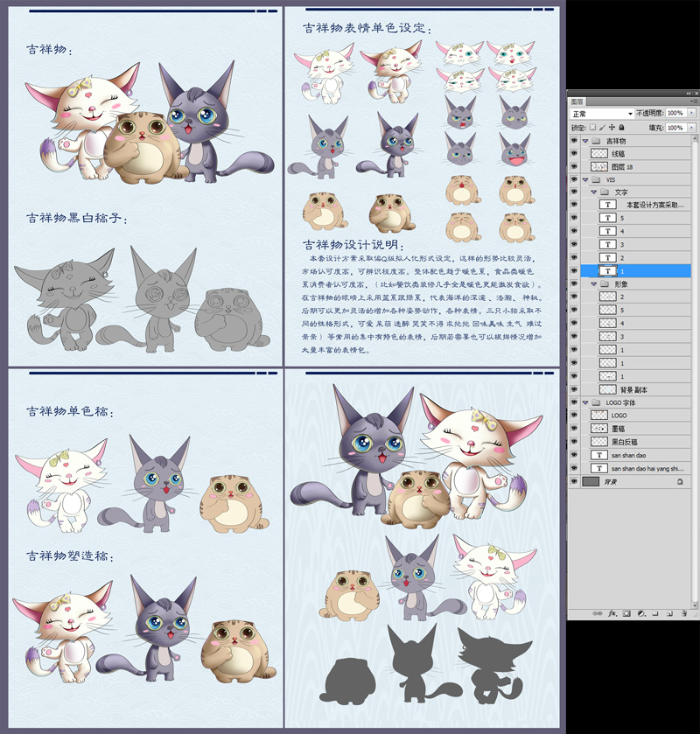Screen dimensions: 700x734
Task: Create new fill or adjustment layer
Action: [641, 613]
